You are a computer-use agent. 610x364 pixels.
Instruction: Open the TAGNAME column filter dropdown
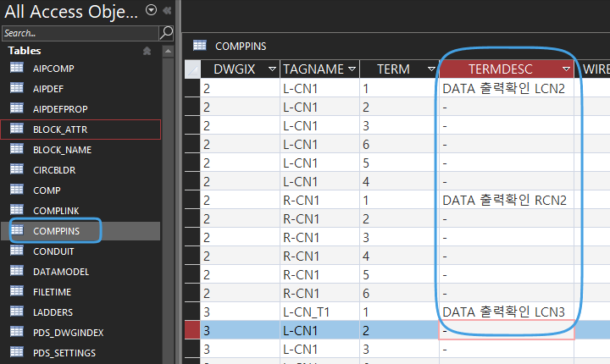[352, 69]
